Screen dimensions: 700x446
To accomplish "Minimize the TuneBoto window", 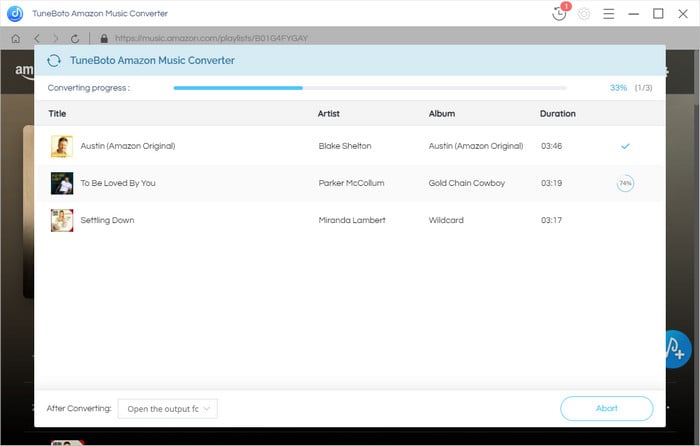I will 633,14.
